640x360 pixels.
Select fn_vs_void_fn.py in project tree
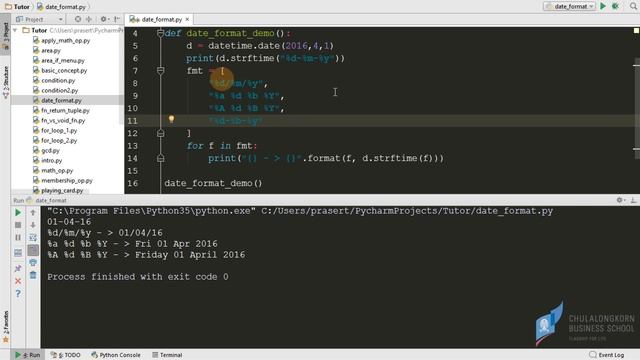click(59, 120)
